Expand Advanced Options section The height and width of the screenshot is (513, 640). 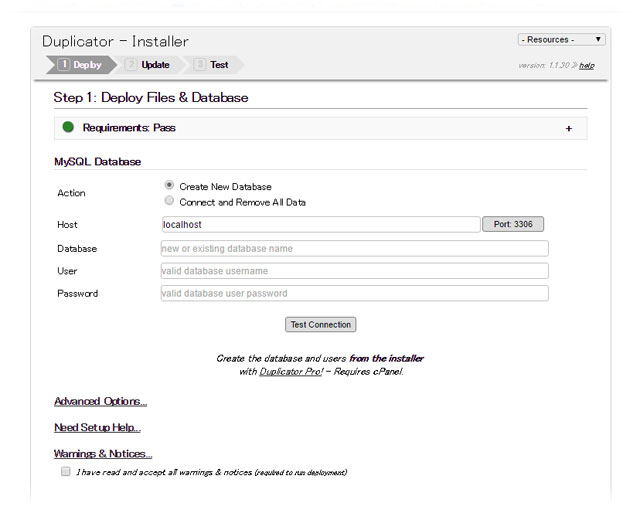point(100,402)
